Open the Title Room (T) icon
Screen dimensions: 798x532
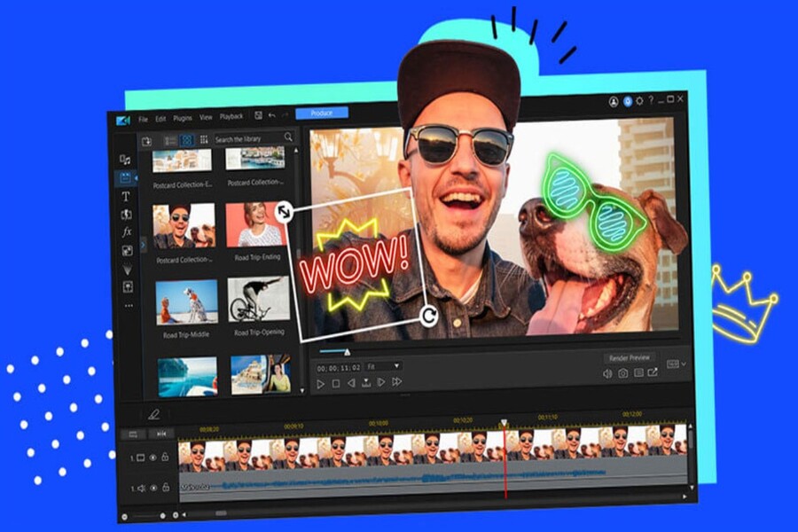coord(126,196)
